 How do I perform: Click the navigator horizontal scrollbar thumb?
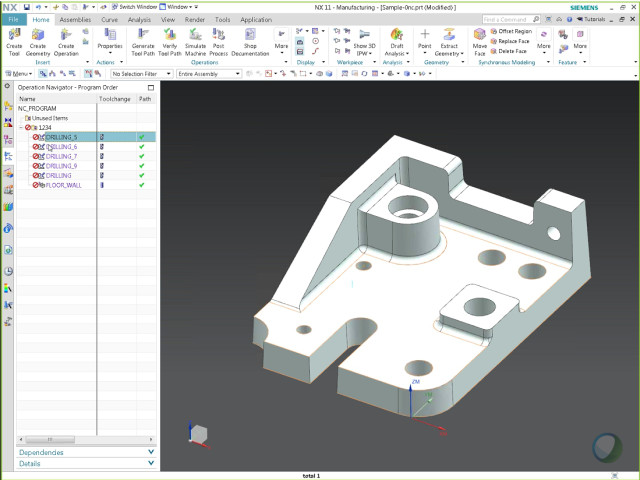[x=50, y=440]
